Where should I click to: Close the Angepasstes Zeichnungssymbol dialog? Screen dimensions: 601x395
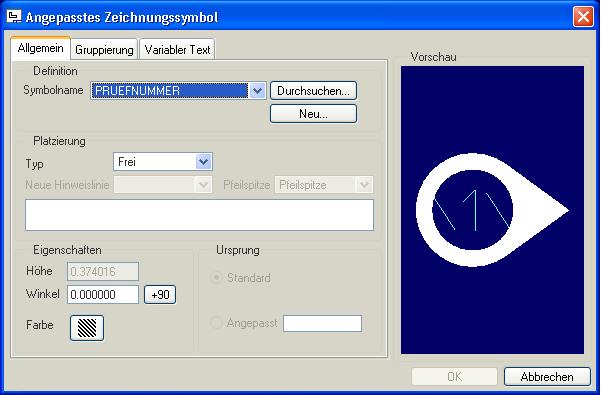click(583, 17)
